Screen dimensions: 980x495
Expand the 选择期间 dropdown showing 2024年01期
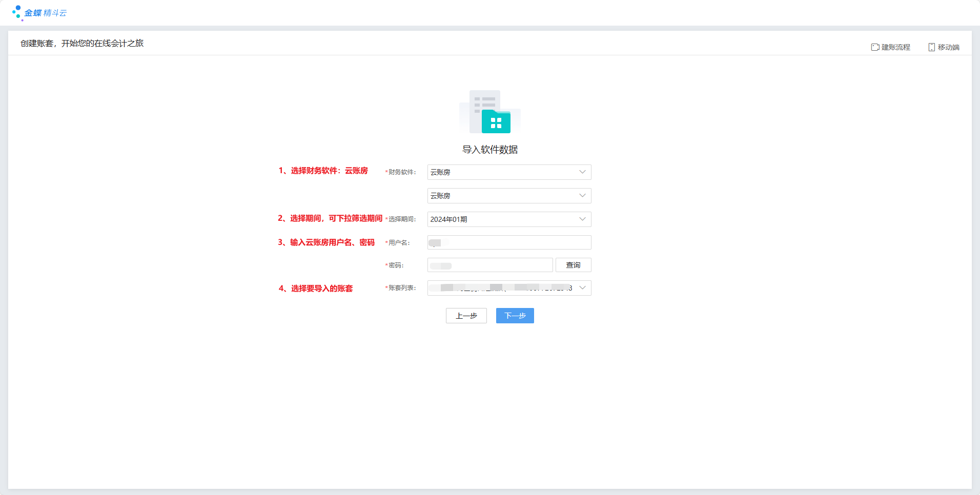(x=509, y=219)
